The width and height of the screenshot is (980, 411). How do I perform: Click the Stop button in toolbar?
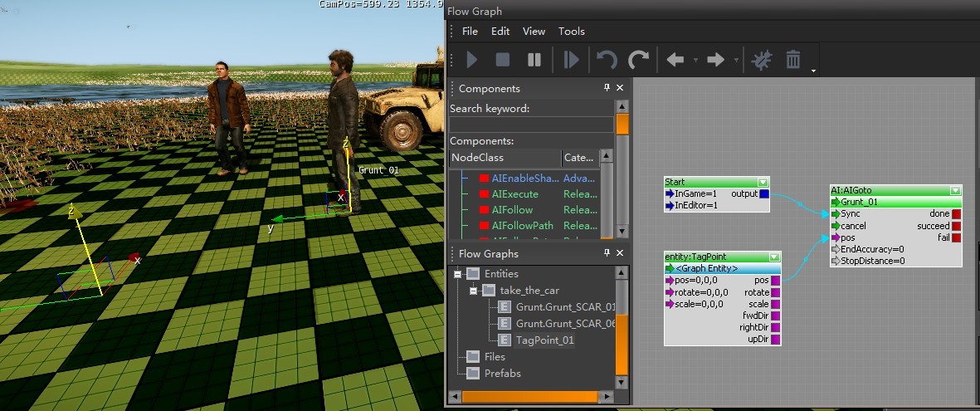[x=503, y=60]
